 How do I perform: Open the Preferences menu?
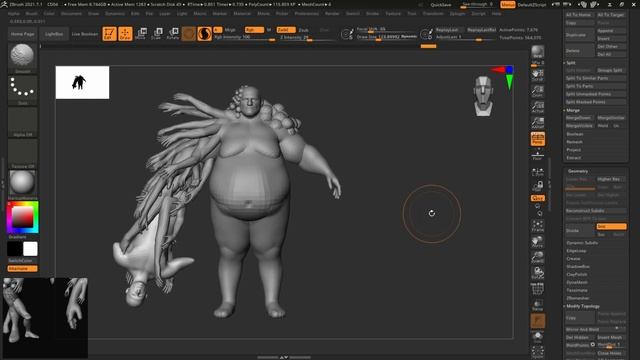pyautogui.click(x=307, y=13)
